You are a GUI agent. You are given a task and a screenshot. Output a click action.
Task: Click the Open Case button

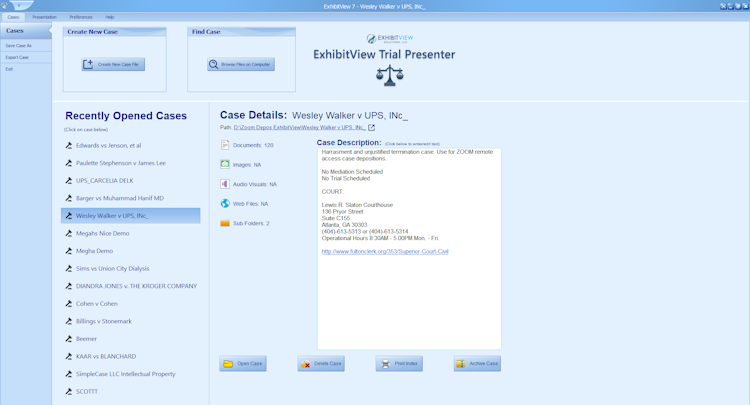(243, 363)
